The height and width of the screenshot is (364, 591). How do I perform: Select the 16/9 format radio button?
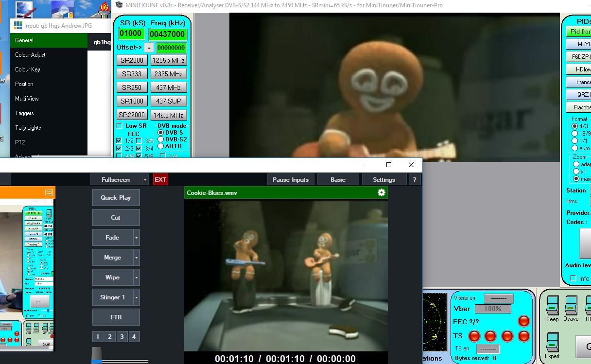(x=575, y=134)
